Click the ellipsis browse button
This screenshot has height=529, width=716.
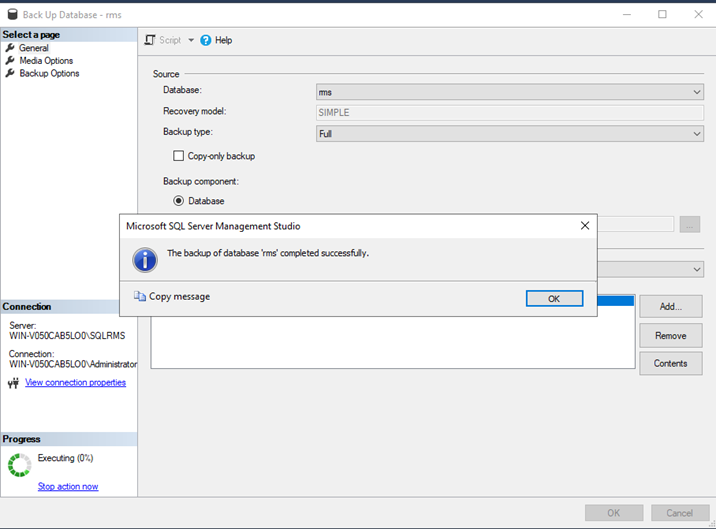tap(690, 224)
